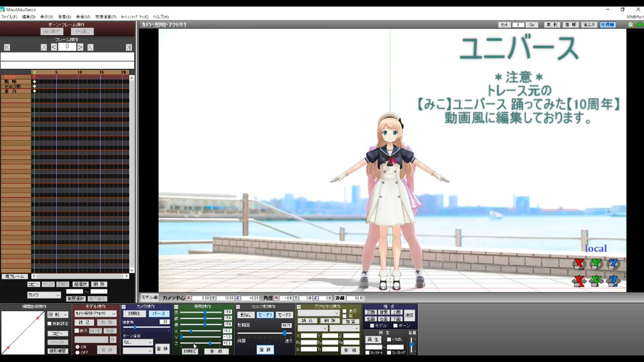644x362 pixels.
Task: Go to previous keyframe button
Action: 44,47
